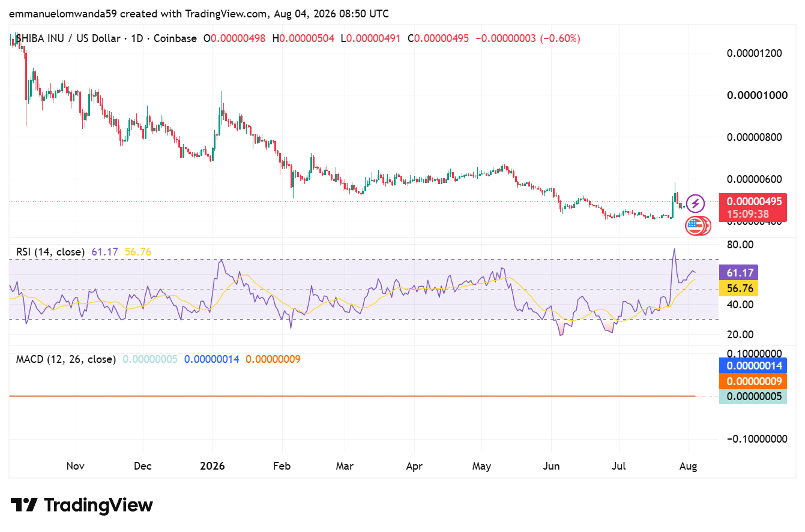Click the 0.10000000 MACD axis label
Image resolution: width=805 pixels, height=532 pixels.
tap(755, 353)
